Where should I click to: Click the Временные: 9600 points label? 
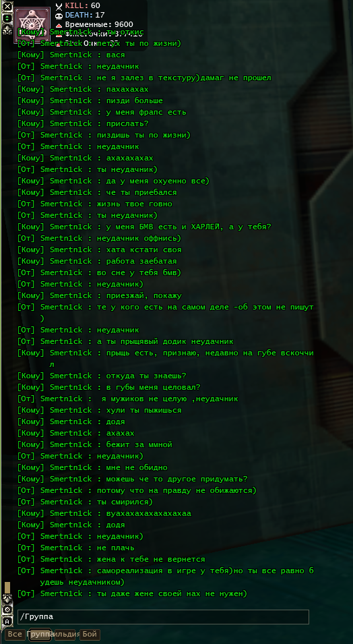(99, 25)
